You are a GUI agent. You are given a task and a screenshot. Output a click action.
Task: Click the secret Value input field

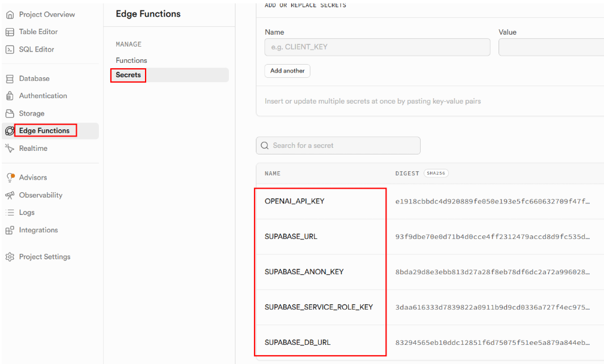(551, 47)
